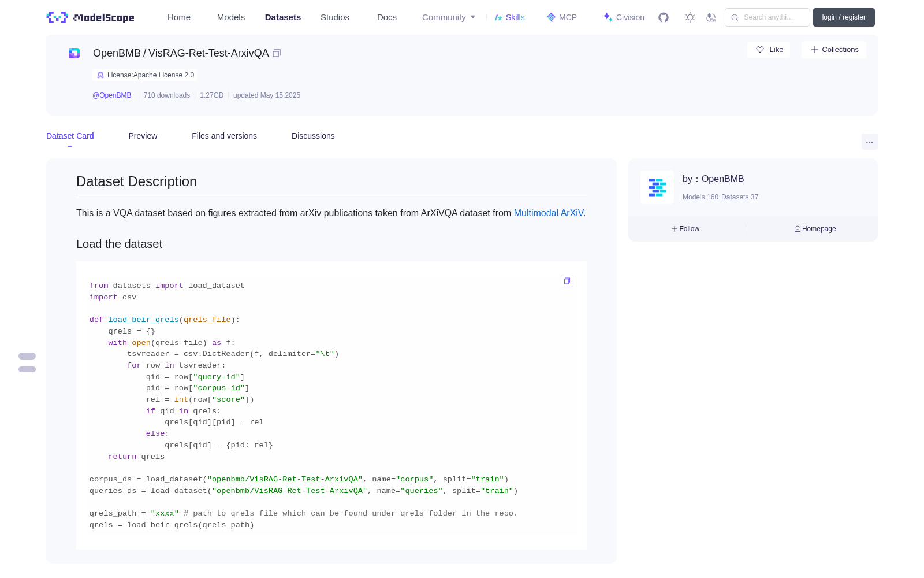924x578 pixels.
Task: Click the ModelScope logo
Action: [x=90, y=17]
